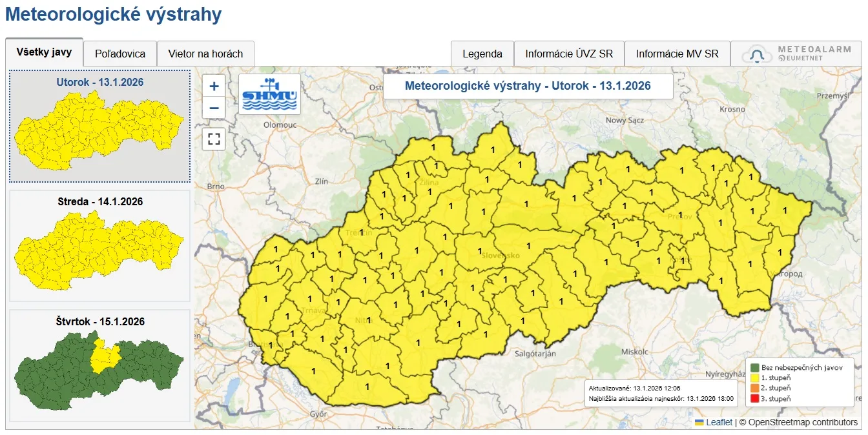Click the Meteorologické výstrahy page heading
This screenshot has height=435, width=868.
click(x=113, y=14)
